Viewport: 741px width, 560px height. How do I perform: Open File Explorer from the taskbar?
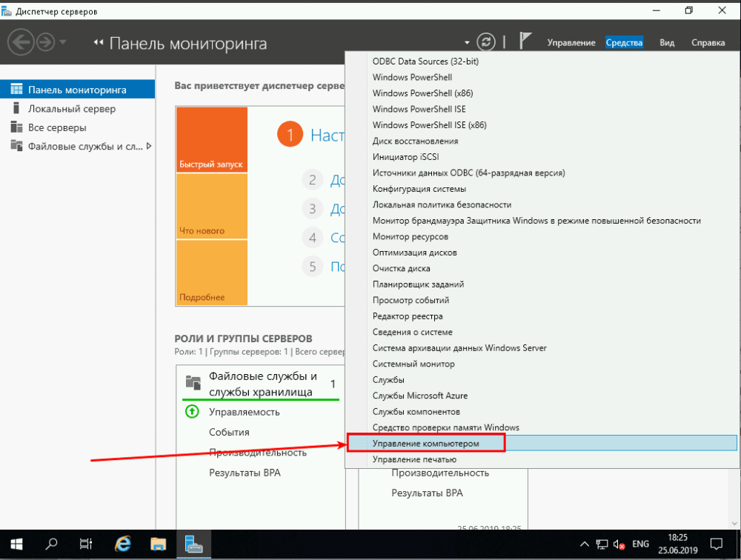[158, 544]
